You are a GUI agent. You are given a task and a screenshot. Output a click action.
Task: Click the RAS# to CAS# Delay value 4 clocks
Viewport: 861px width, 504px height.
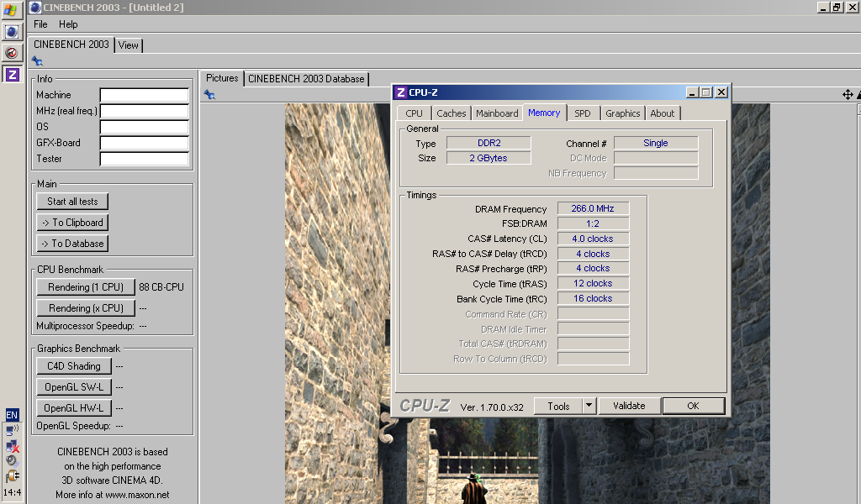pyautogui.click(x=593, y=254)
